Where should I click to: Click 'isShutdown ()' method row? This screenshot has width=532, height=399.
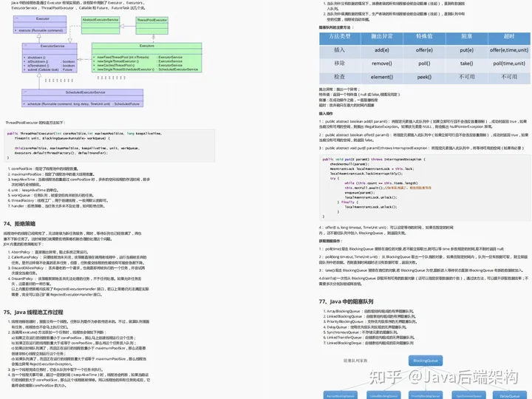pos(51,62)
